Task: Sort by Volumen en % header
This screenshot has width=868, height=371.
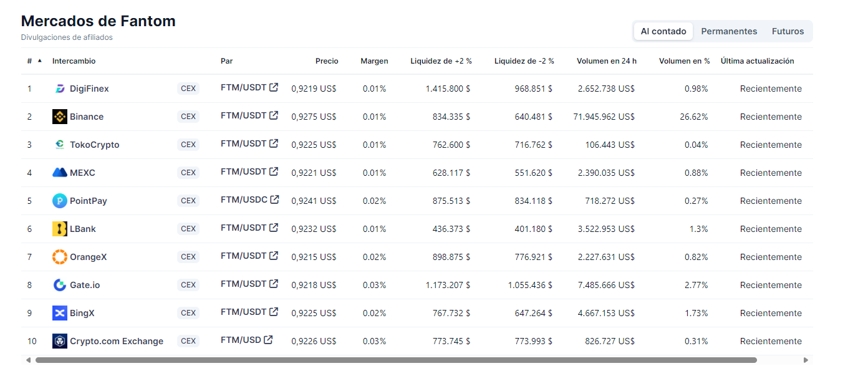Action: click(x=685, y=61)
